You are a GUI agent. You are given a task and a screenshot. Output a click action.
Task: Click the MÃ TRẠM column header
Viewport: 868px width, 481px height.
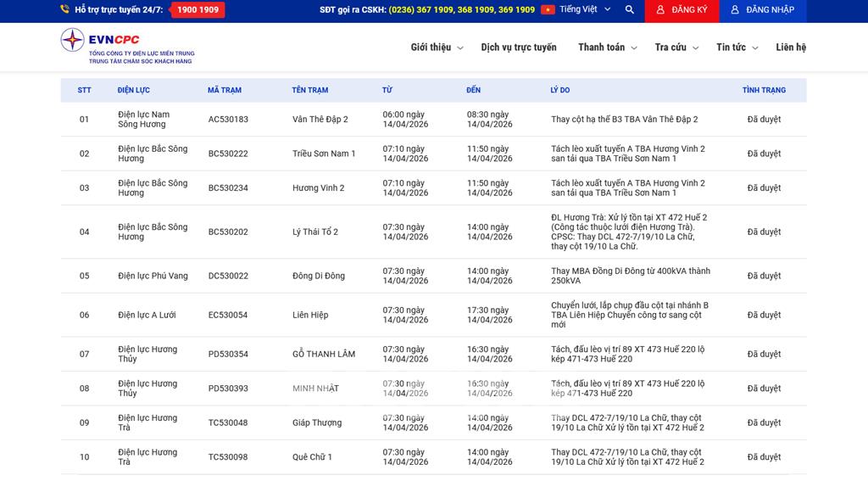[225, 90]
